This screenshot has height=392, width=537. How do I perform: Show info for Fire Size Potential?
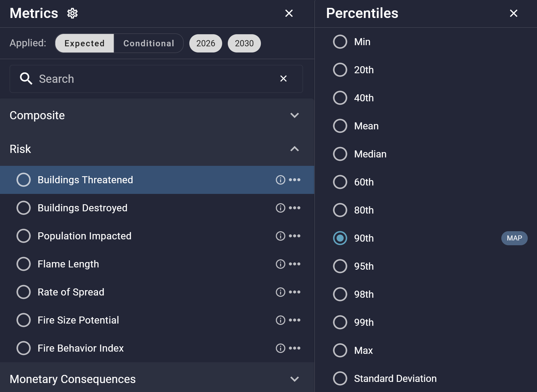(280, 320)
